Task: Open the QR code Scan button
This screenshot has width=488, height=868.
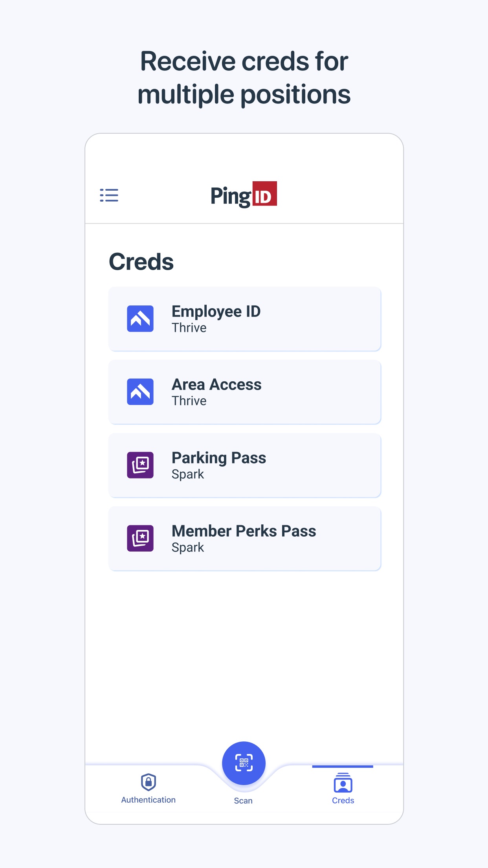Action: coord(244,763)
